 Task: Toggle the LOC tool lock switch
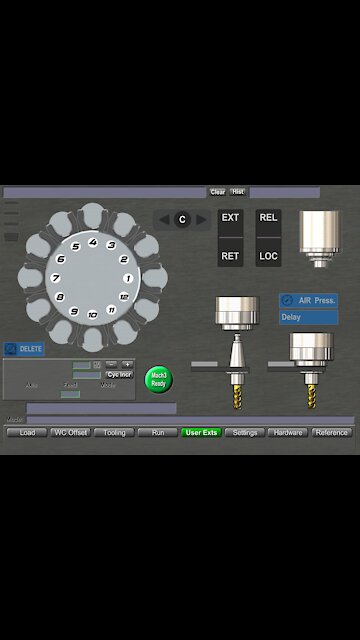click(x=268, y=253)
